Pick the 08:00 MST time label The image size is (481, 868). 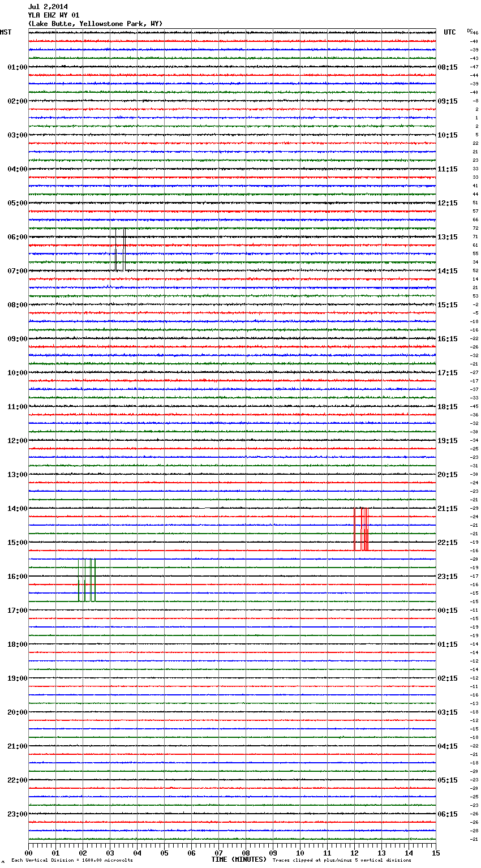pyautogui.click(x=18, y=305)
